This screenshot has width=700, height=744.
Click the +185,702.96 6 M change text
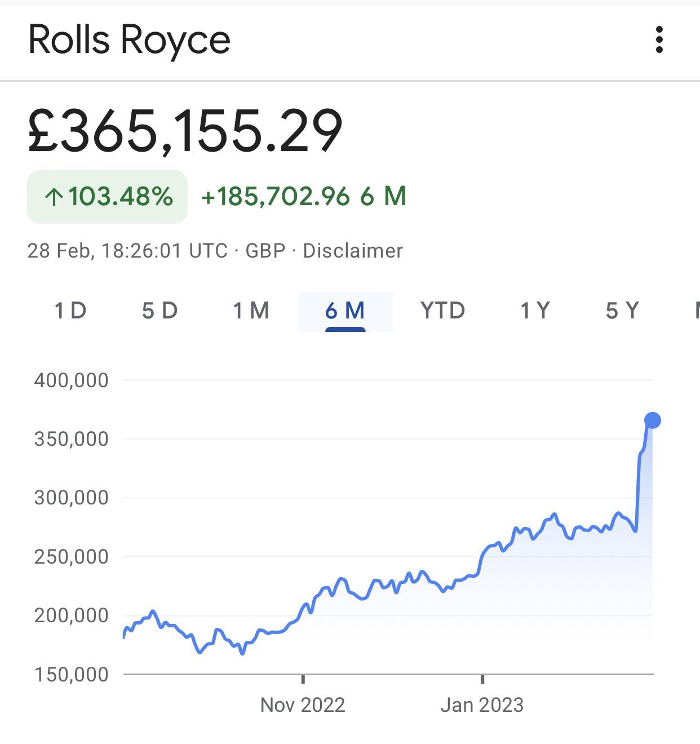[304, 197]
